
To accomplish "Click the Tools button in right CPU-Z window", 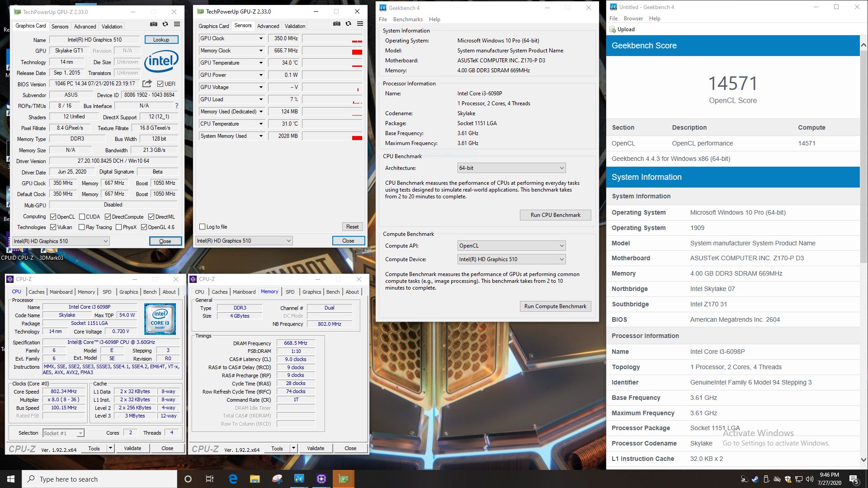I will (277, 448).
